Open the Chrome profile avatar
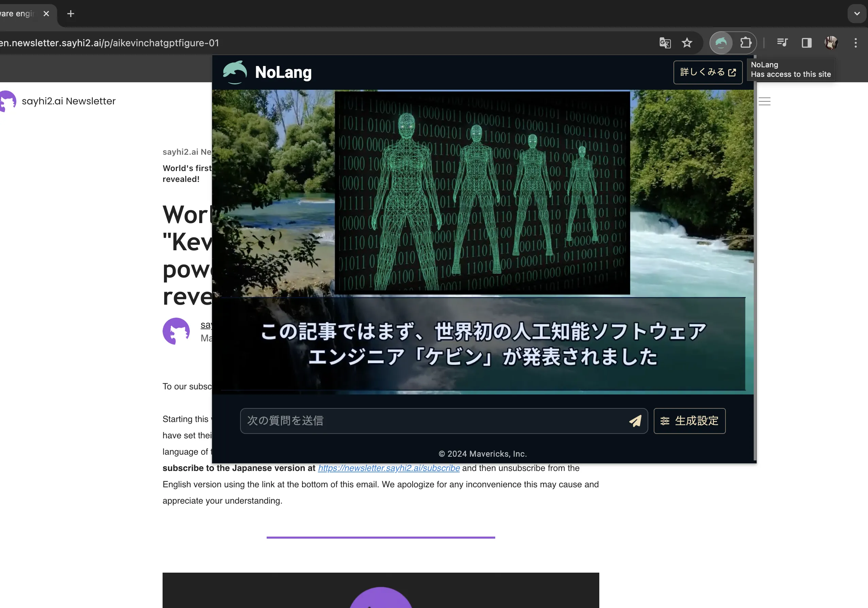This screenshot has width=868, height=608. [x=831, y=43]
